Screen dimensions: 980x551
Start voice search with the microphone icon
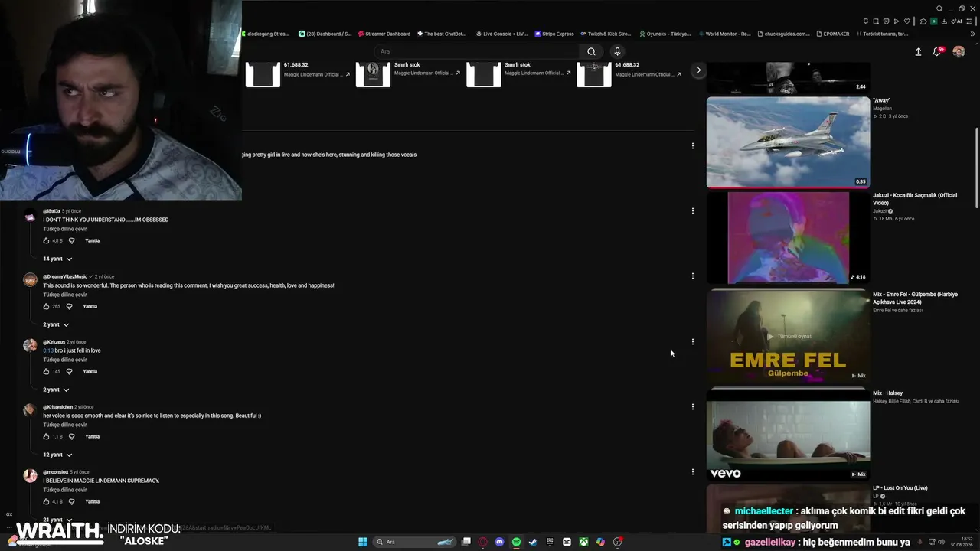pyautogui.click(x=617, y=51)
